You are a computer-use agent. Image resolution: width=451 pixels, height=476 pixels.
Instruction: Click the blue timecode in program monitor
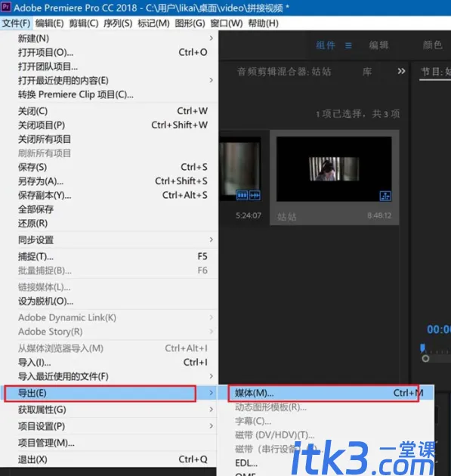pos(439,329)
